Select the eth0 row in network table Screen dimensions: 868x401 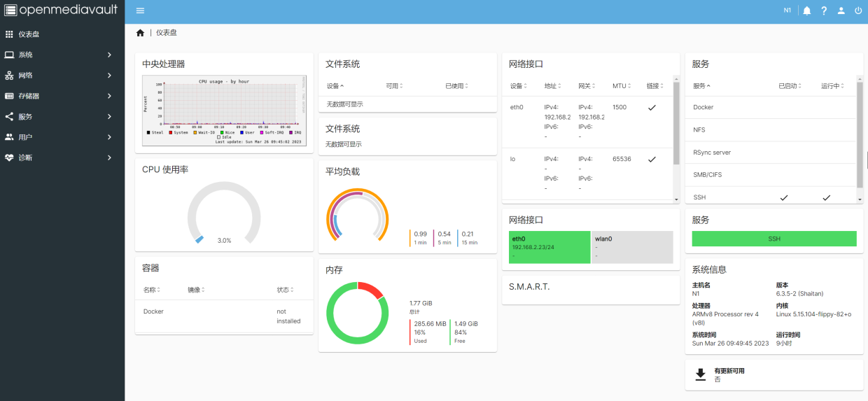(x=587, y=122)
